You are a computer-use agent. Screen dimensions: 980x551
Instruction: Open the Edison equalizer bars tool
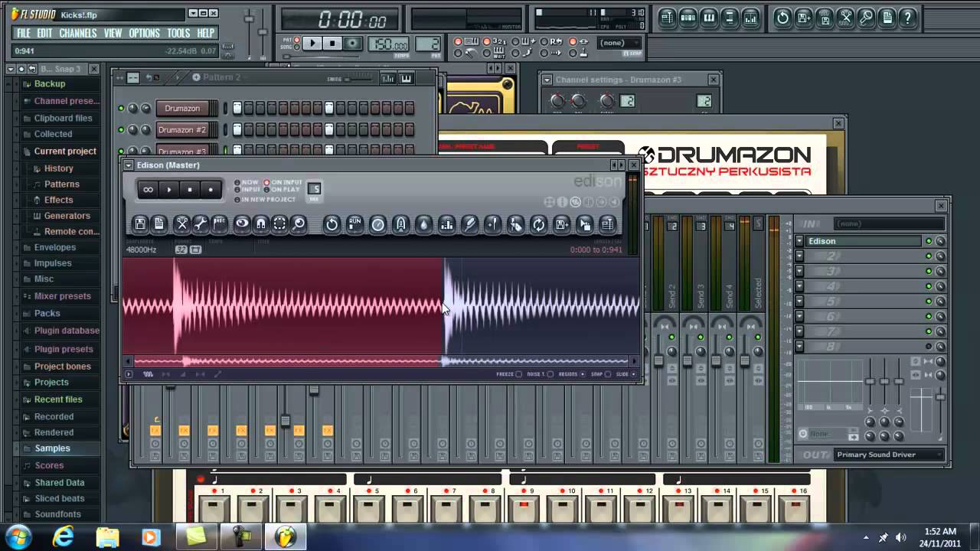click(x=446, y=224)
